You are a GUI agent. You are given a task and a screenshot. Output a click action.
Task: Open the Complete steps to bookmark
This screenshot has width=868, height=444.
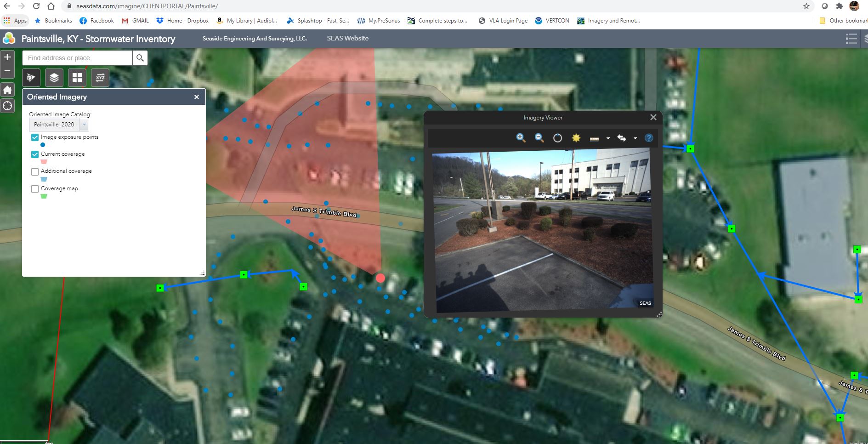coord(437,21)
